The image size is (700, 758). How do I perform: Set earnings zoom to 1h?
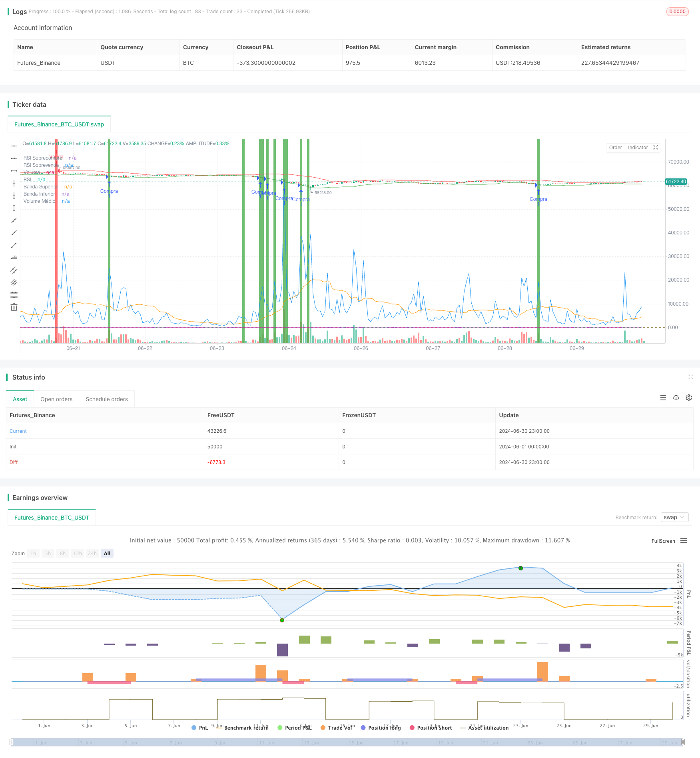(x=33, y=553)
